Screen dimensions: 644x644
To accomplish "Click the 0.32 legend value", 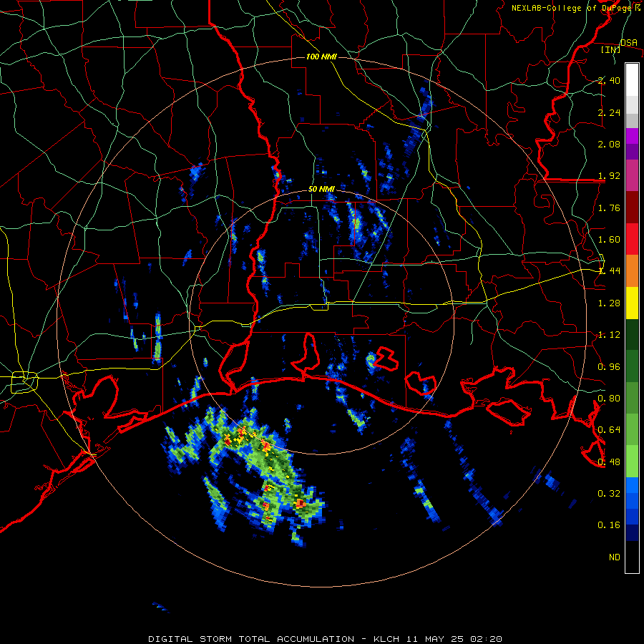I will click(x=609, y=494).
